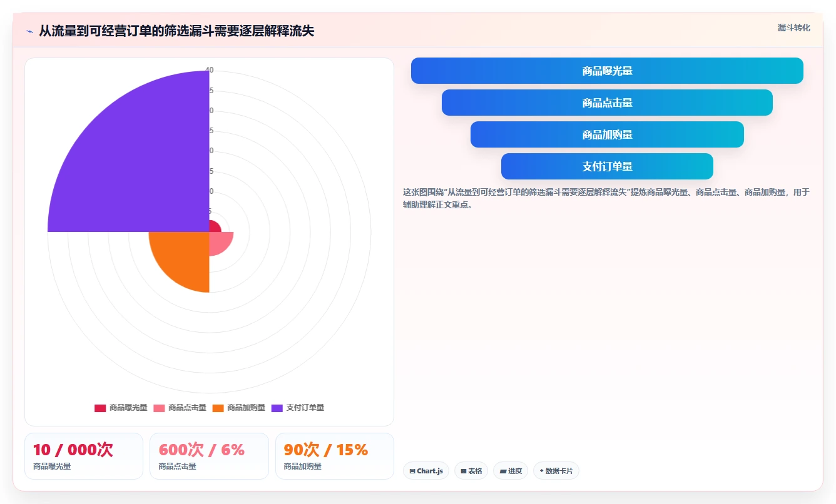Click the description paragraph starting 这张图围绕
The height and width of the screenshot is (504, 836).
pyautogui.click(x=606, y=198)
